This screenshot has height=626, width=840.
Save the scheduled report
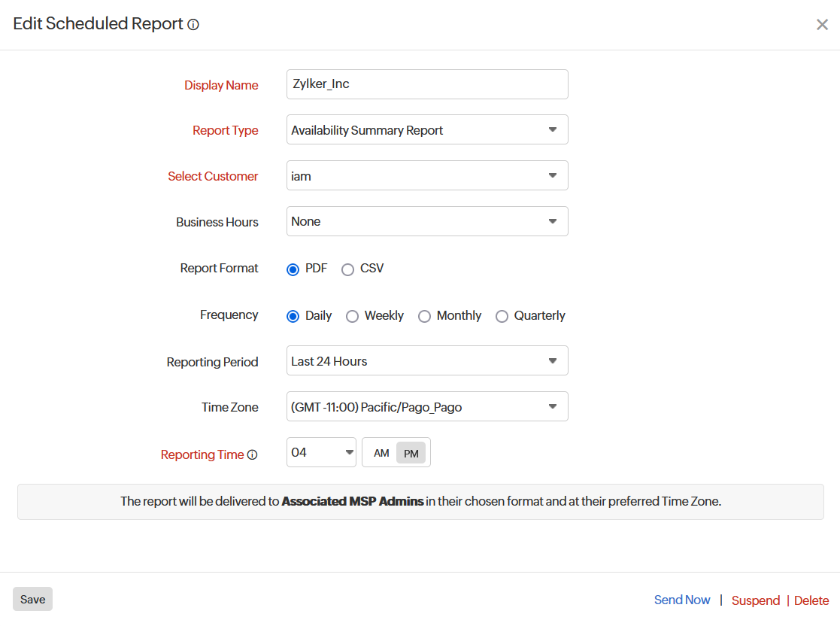(32, 599)
